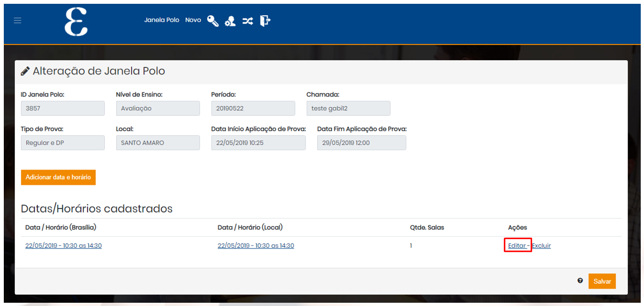Click the Ações column header
The height and width of the screenshot is (306, 644).
tap(517, 227)
